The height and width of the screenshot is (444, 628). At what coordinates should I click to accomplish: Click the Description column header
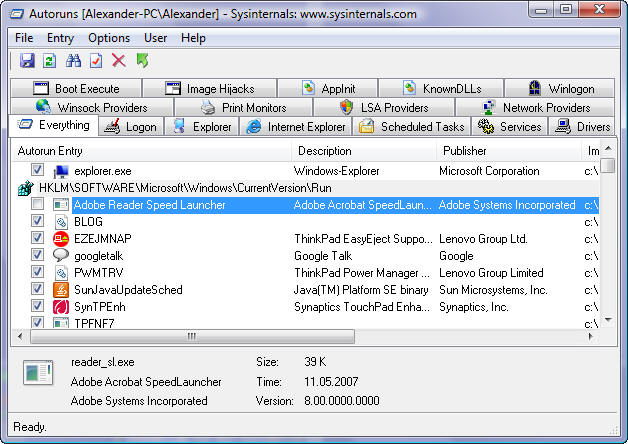364,151
